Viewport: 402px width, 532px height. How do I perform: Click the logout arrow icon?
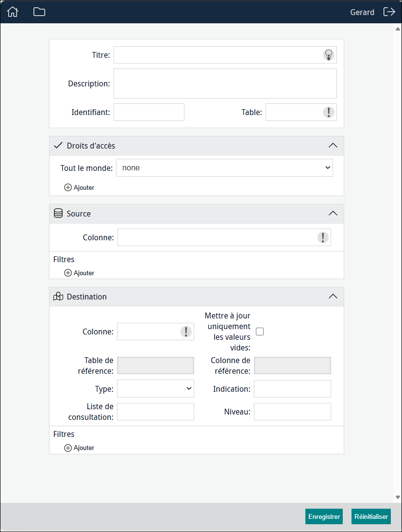coord(389,12)
